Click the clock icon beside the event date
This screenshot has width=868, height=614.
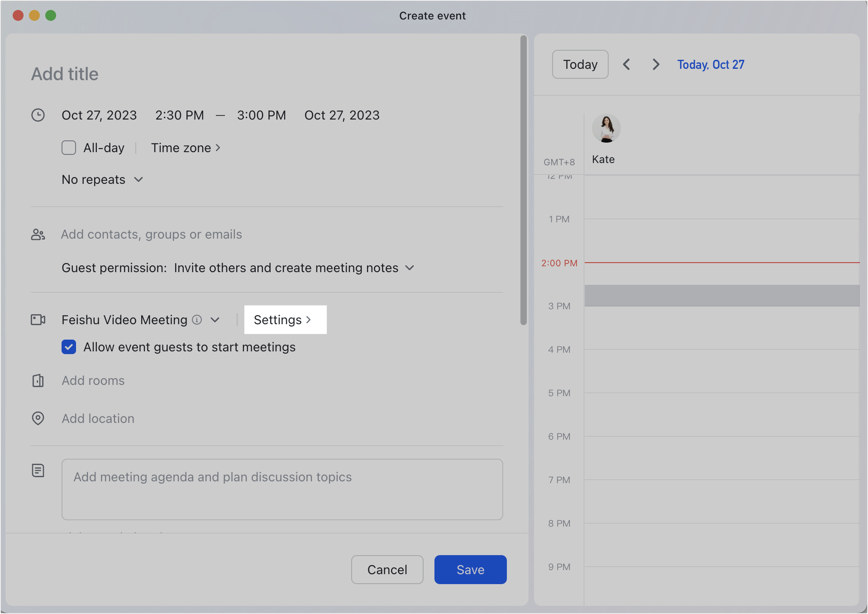38,115
